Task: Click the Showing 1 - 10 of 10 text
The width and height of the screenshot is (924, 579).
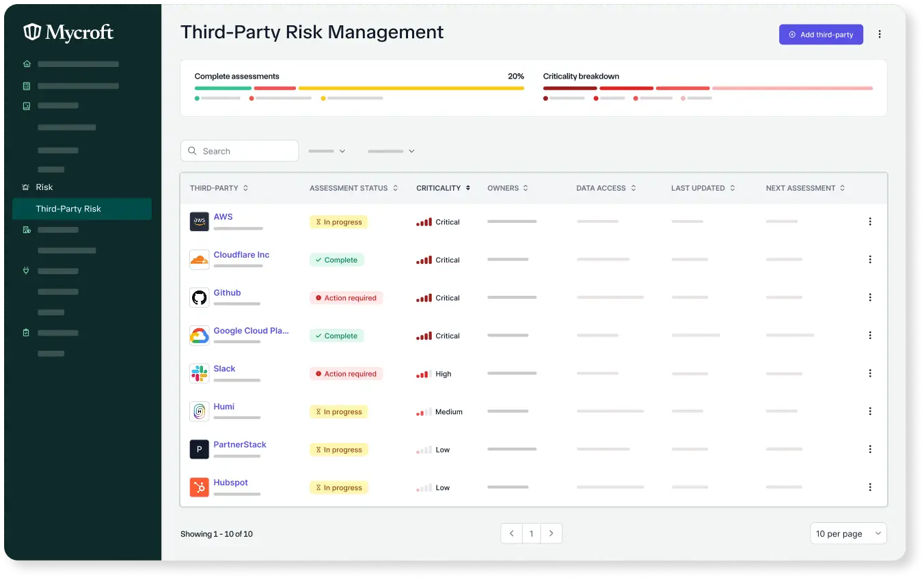Action: point(217,534)
